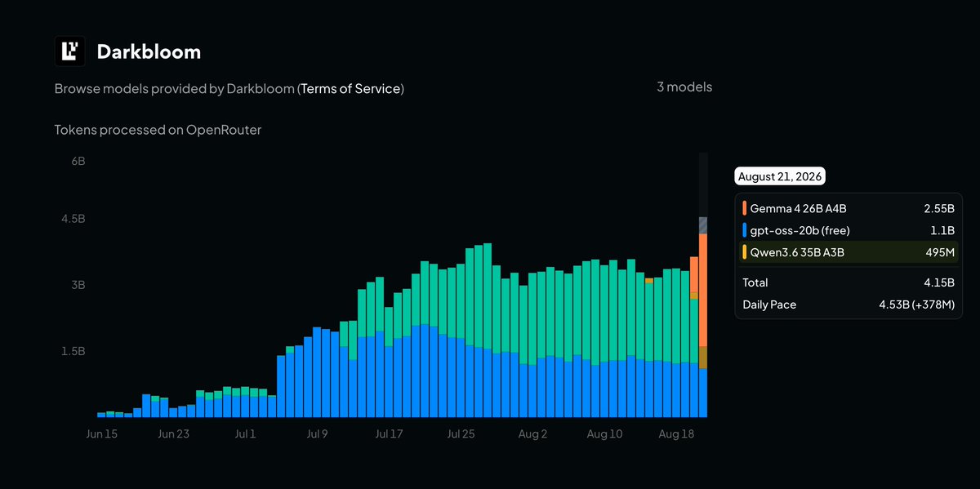
Task: Click the 1.1B value for gpt-oss-20b
Action: 943,230
